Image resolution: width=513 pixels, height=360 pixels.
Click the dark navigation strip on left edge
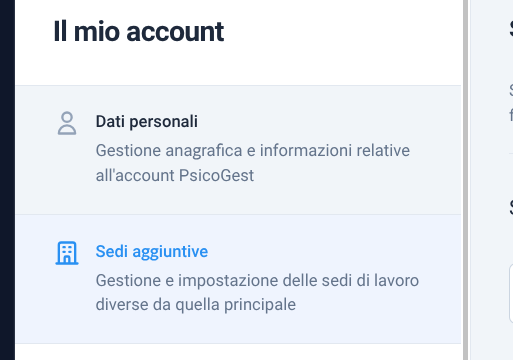[x=7, y=180]
